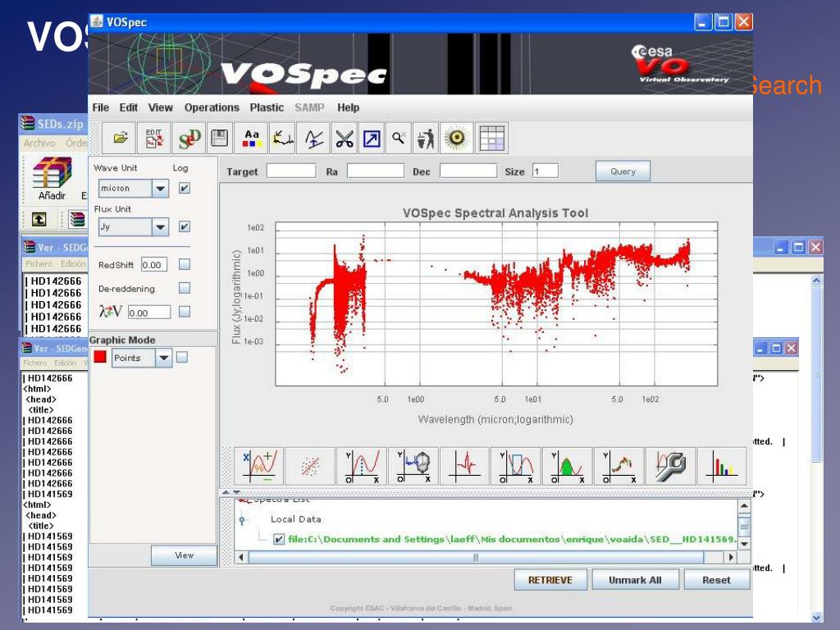Click the up-folder icon in SEDs.zip window
The image size is (840, 630).
tap(39, 218)
